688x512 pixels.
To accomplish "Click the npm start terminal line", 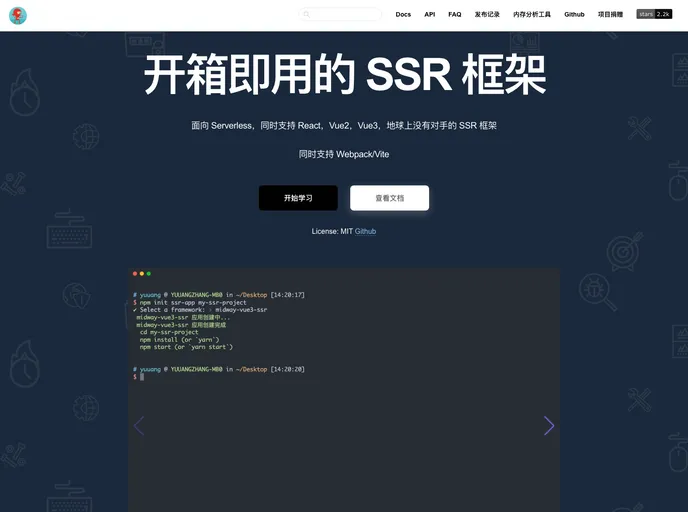I will click(186, 347).
